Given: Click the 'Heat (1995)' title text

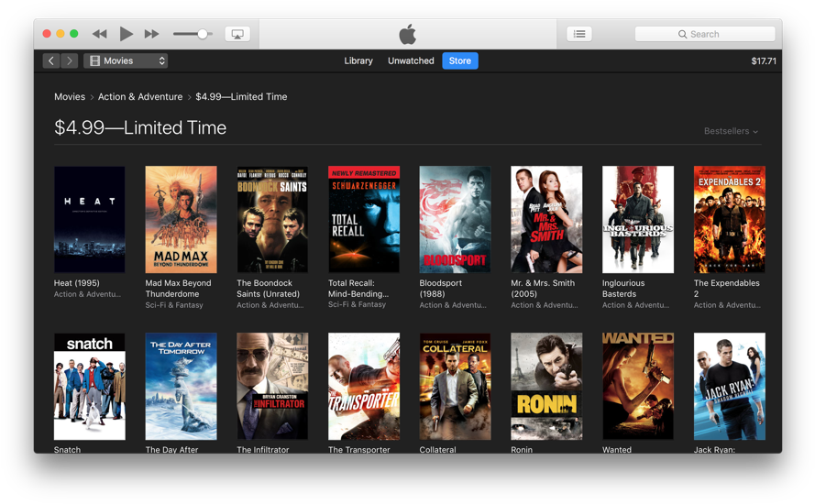Looking at the screenshot, I should [x=76, y=283].
